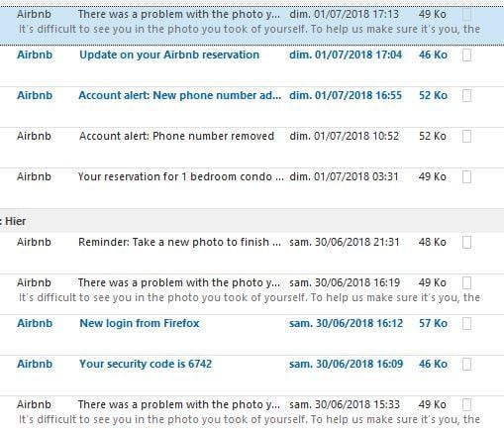The image size is (504, 436).
Task: Open 'Account alert: New phone number' email
Action: click(252, 107)
